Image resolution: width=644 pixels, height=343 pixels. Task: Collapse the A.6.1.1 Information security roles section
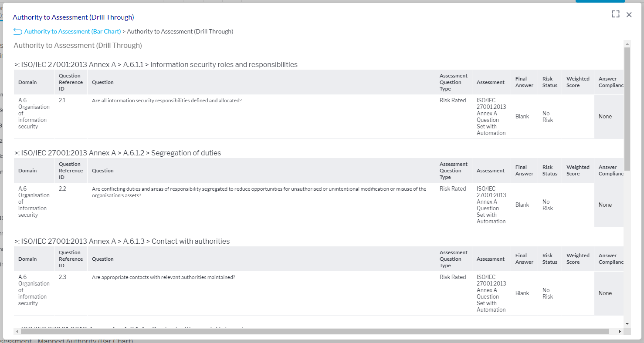pyautogui.click(x=16, y=64)
